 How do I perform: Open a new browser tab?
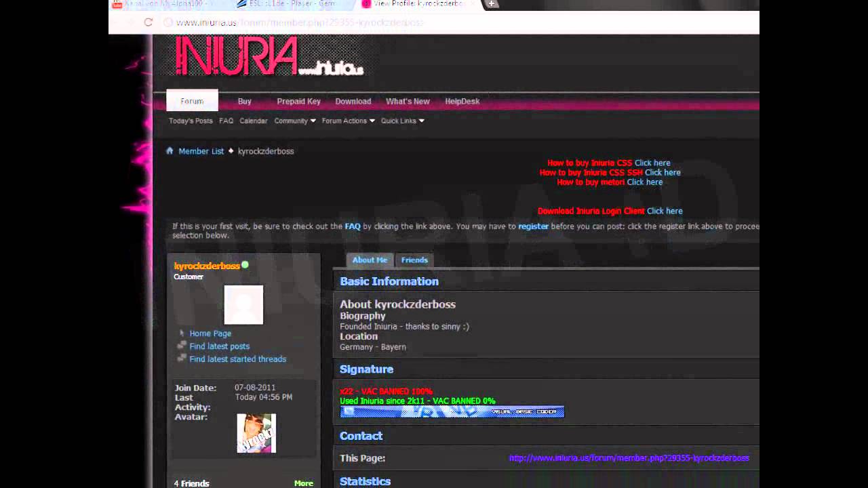[492, 4]
